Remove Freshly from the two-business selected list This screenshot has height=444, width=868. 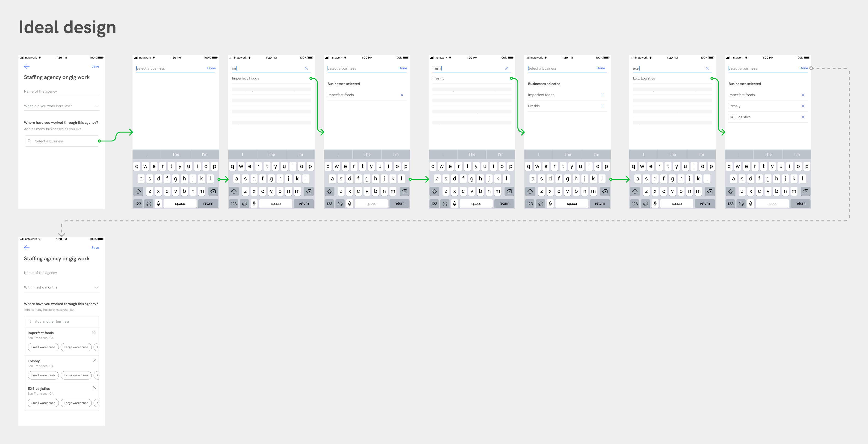pyautogui.click(x=602, y=106)
